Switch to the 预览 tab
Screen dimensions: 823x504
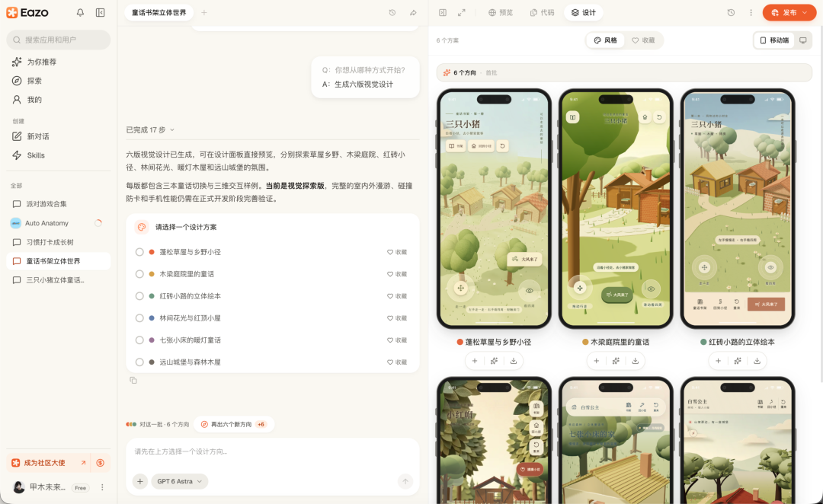[501, 13]
